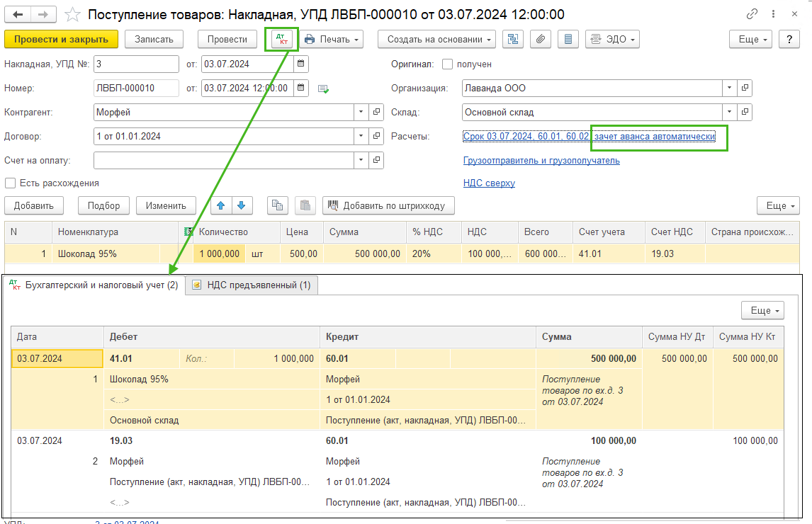Copy link to document icon
812x524 pixels.
(x=752, y=14)
